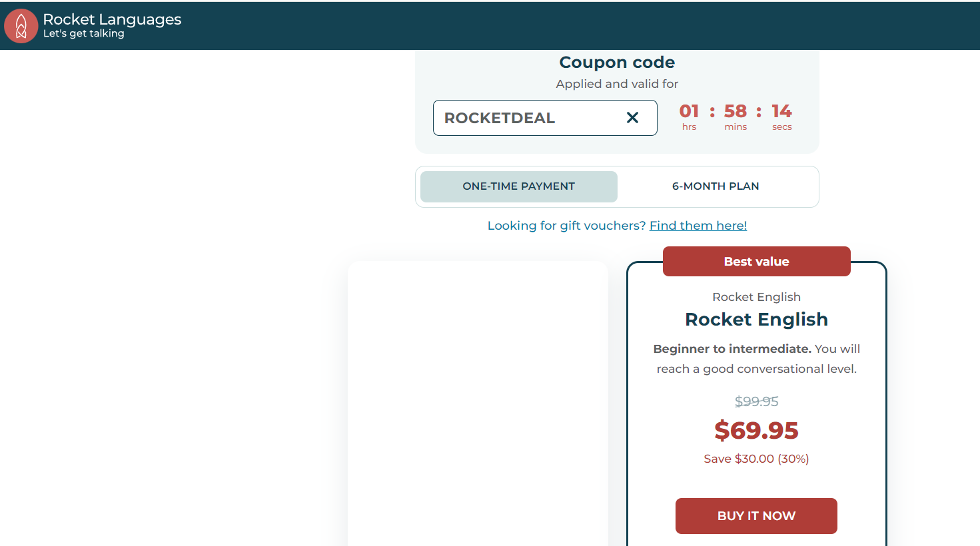
Task: Click the tagline Let's get talking
Action: 81,33
